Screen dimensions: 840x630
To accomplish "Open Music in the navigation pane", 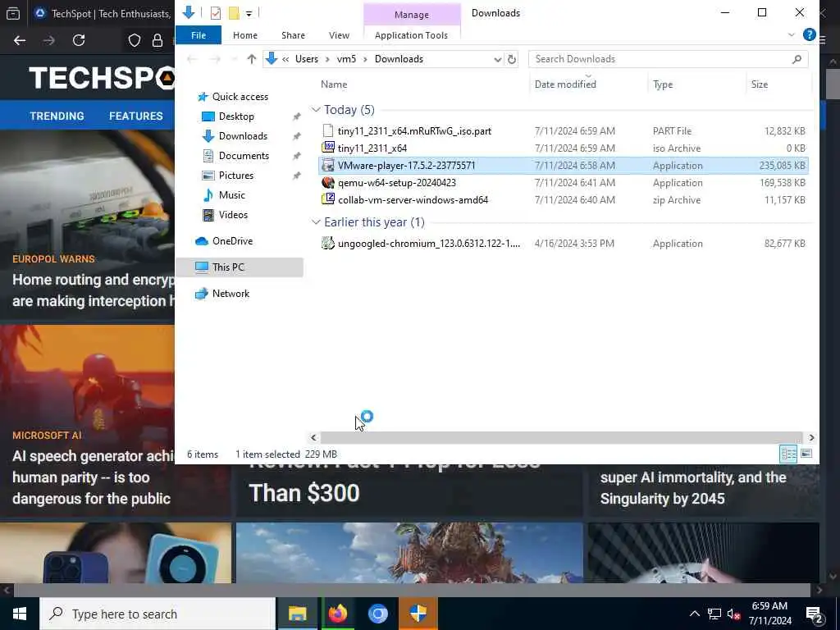I will (231, 195).
